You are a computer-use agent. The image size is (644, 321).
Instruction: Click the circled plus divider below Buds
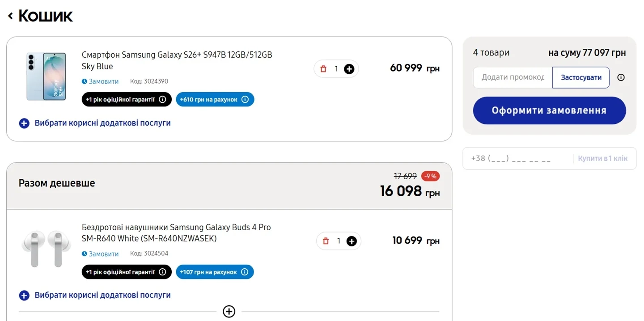point(229,311)
